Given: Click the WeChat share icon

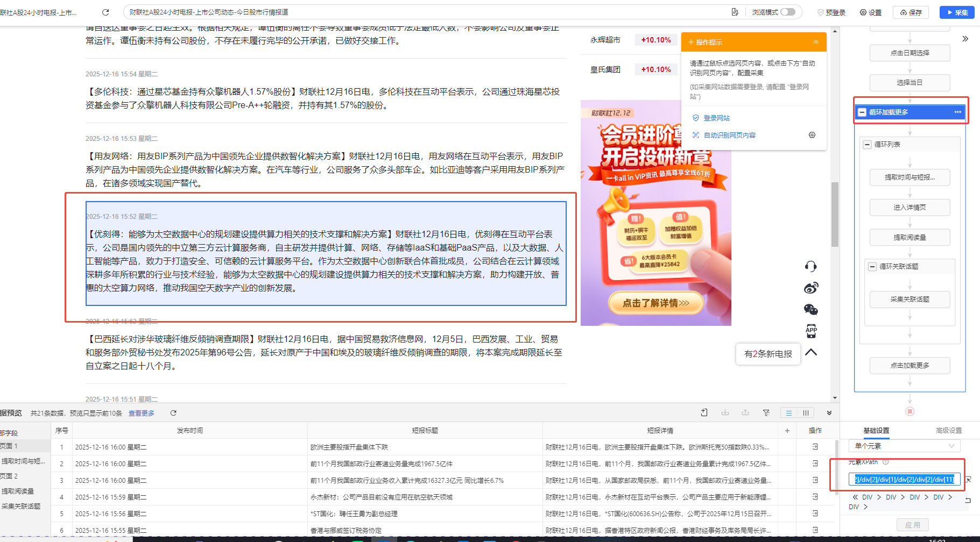Looking at the screenshot, I should (810, 309).
